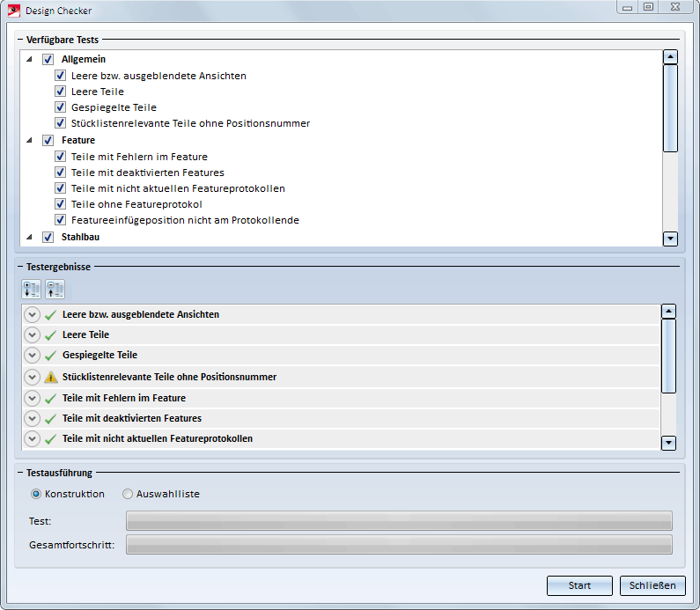
Task: Uncheck Teile ohne Featureprotokol checkbox
Action: (x=60, y=204)
